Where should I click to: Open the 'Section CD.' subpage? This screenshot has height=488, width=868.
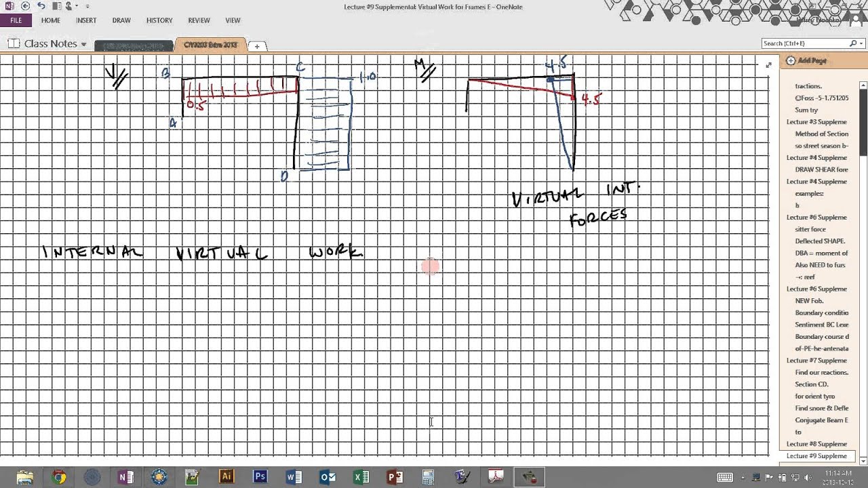[811, 384]
